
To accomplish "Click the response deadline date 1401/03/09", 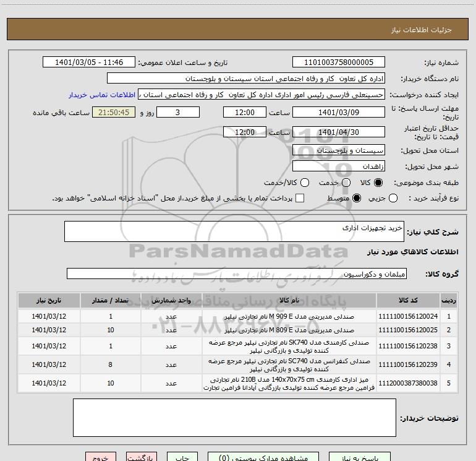I will coord(339,112).
